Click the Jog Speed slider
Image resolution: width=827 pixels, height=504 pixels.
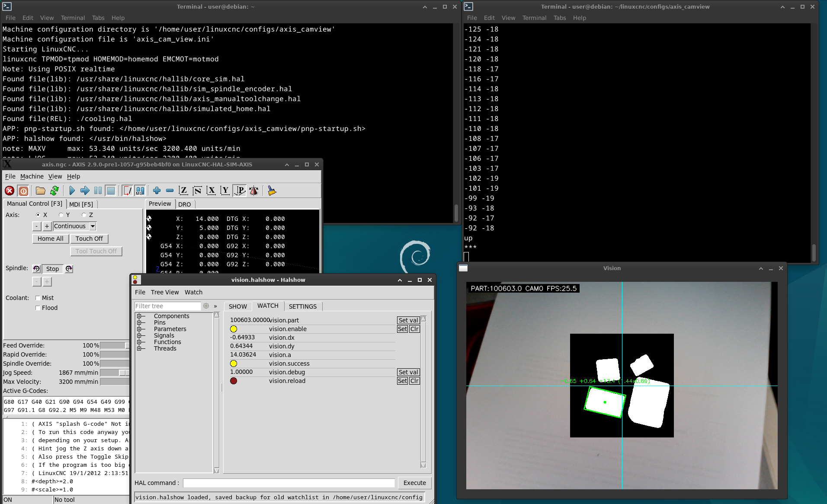click(x=115, y=373)
